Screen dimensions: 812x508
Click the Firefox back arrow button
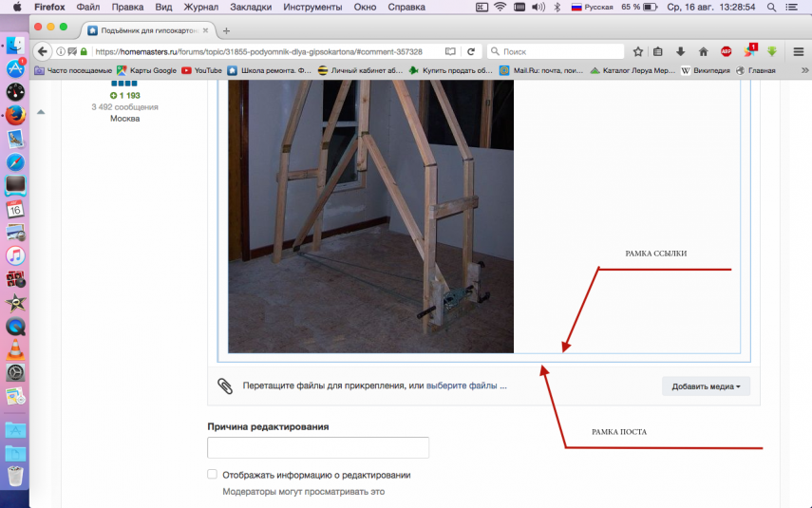43,51
